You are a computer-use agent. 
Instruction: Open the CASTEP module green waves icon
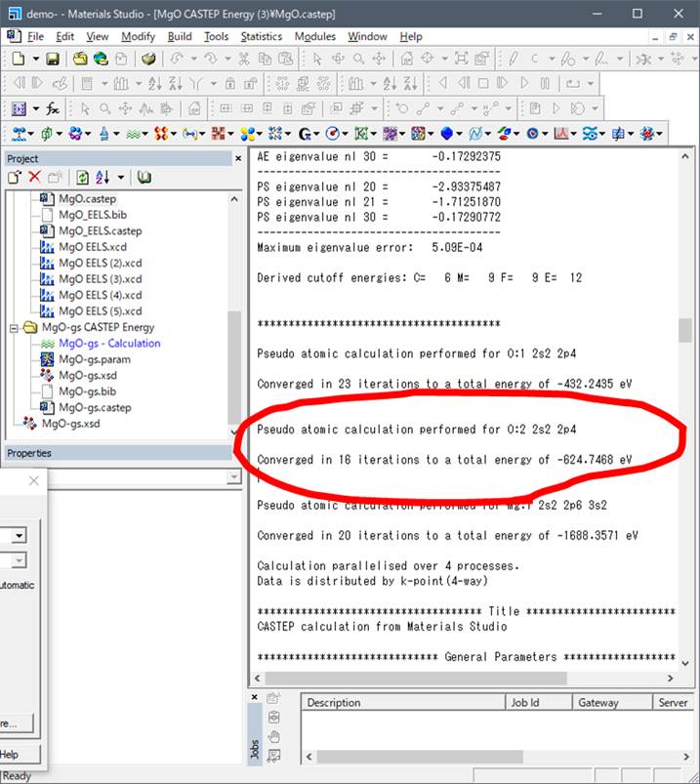point(133,134)
